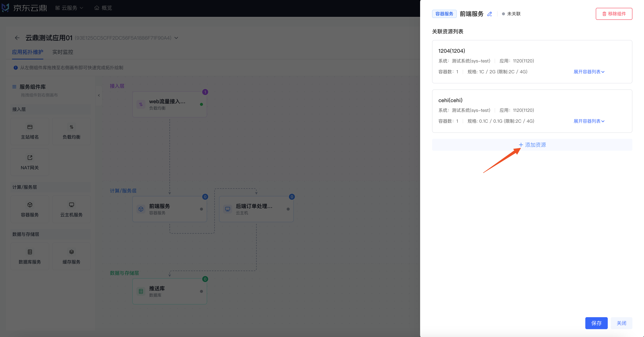Select the 数据库服务 component
This screenshot has width=644, height=337.
(30, 256)
